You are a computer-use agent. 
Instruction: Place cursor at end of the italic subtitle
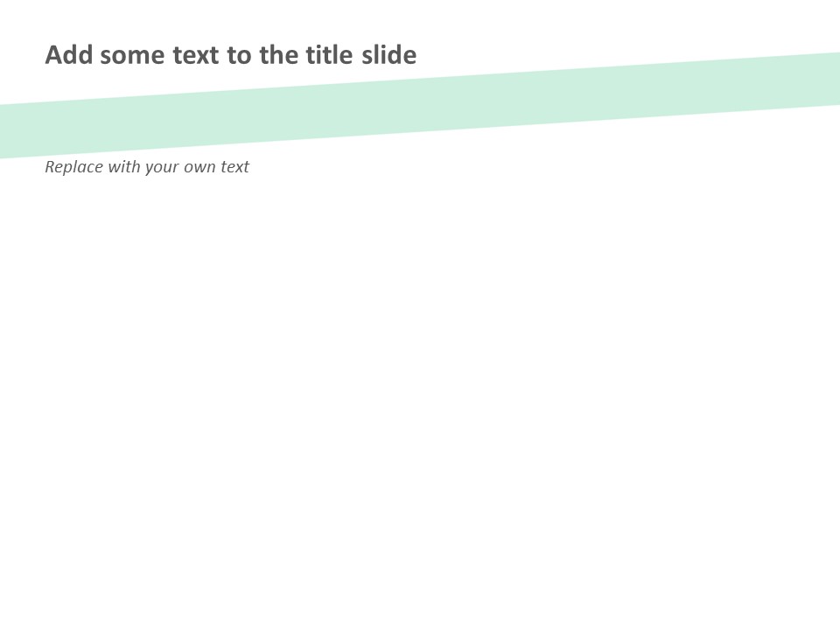point(250,166)
